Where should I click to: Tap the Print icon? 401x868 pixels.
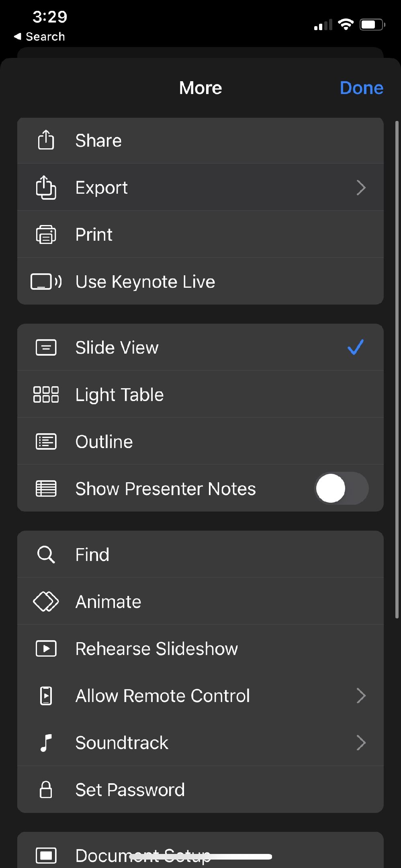point(46,234)
